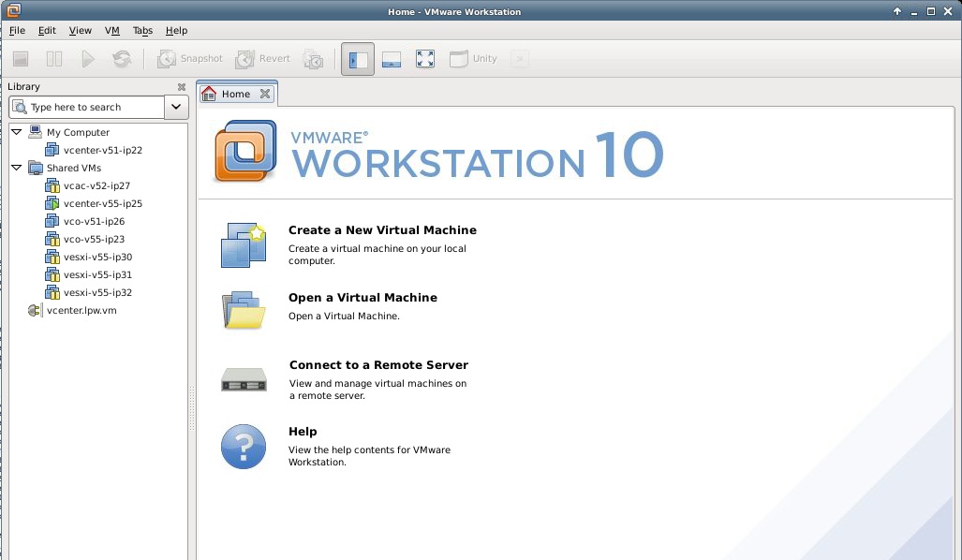Select vcenter-v51-ip22 virtual machine
Viewport: 962px width, 560px height.
[x=102, y=150]
